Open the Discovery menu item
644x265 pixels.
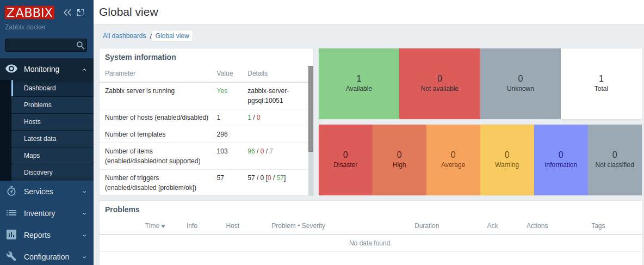53,172
